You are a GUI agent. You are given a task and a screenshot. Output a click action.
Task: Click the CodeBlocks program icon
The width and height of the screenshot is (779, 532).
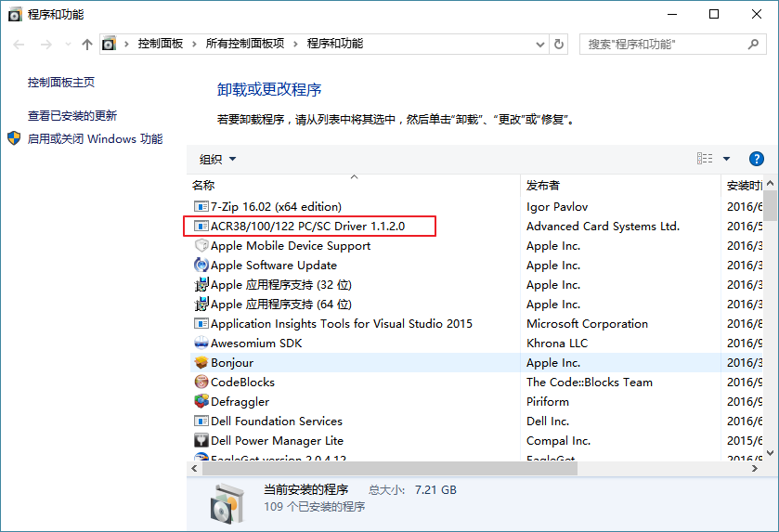tap(201, 383)
